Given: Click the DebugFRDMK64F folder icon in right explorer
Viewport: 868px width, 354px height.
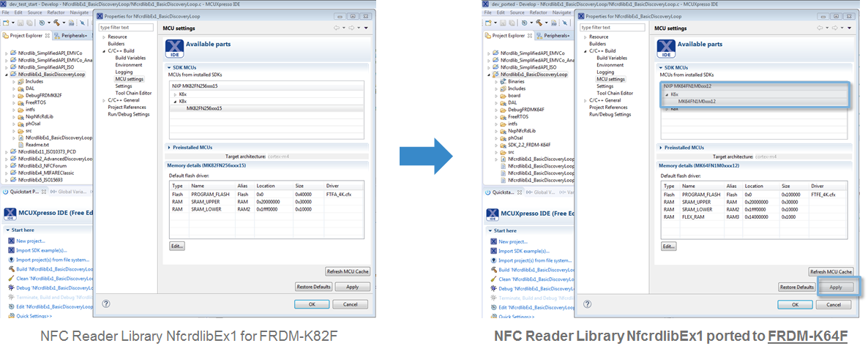Looking at the screenshot, I should pos(504,110).
